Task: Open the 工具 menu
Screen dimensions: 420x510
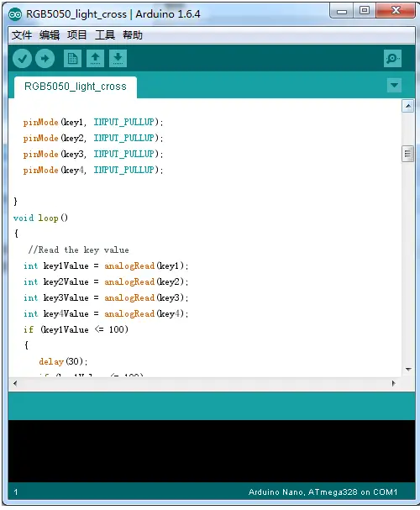Action: coord(105,34)
